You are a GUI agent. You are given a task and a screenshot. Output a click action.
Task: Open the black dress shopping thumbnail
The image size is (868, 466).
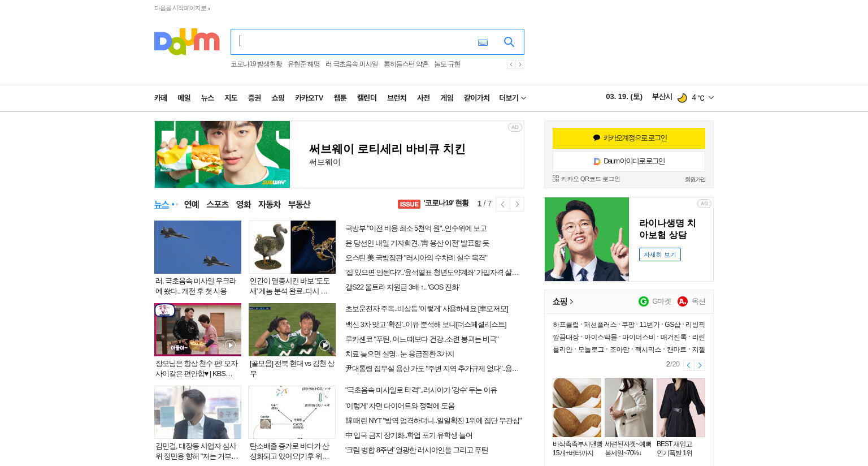click(681, 408)
